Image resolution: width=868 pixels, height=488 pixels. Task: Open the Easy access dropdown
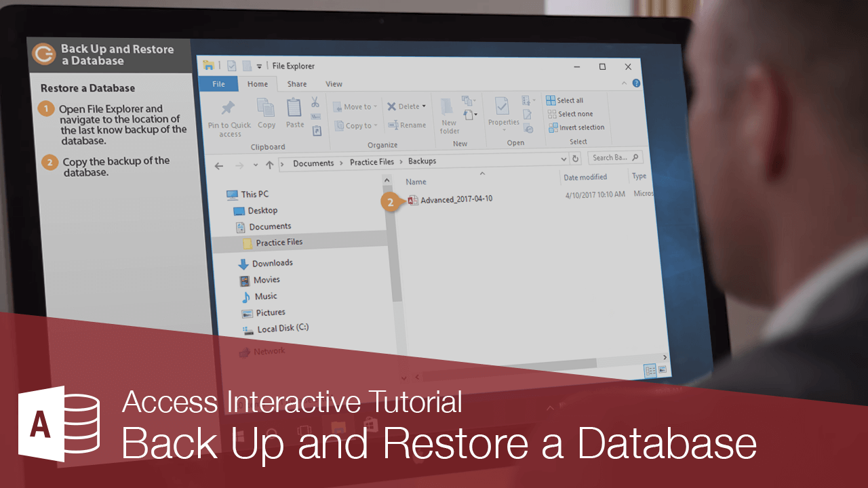coord(469,115)
